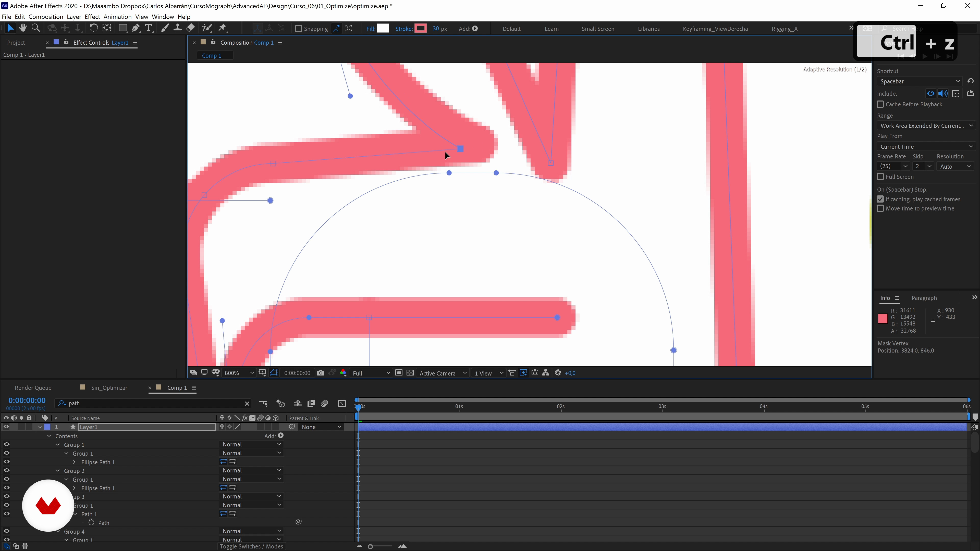
Task: Switch to Small Screen workspace
Action: click(x=598, y=29)
